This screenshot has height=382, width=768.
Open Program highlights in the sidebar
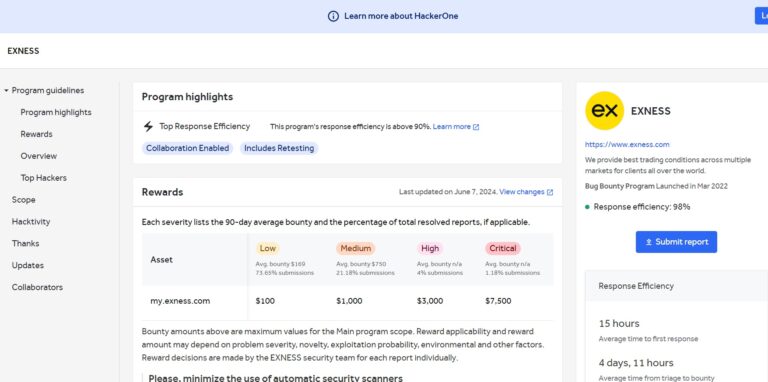point(56,112)
